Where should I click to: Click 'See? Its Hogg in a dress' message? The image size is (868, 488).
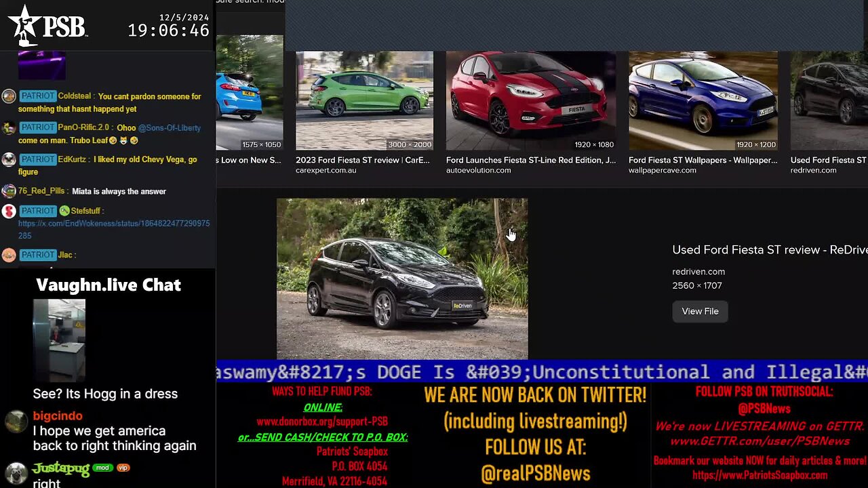(105, 394)
